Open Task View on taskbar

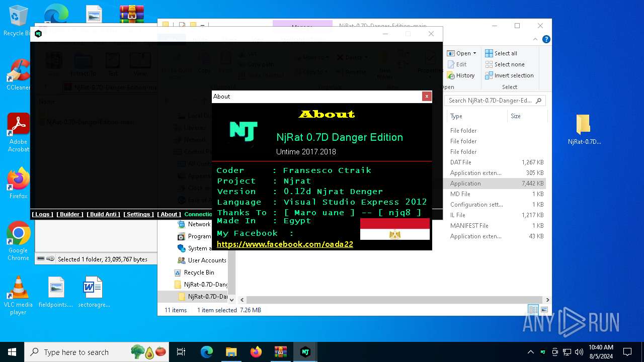(181, 352)
